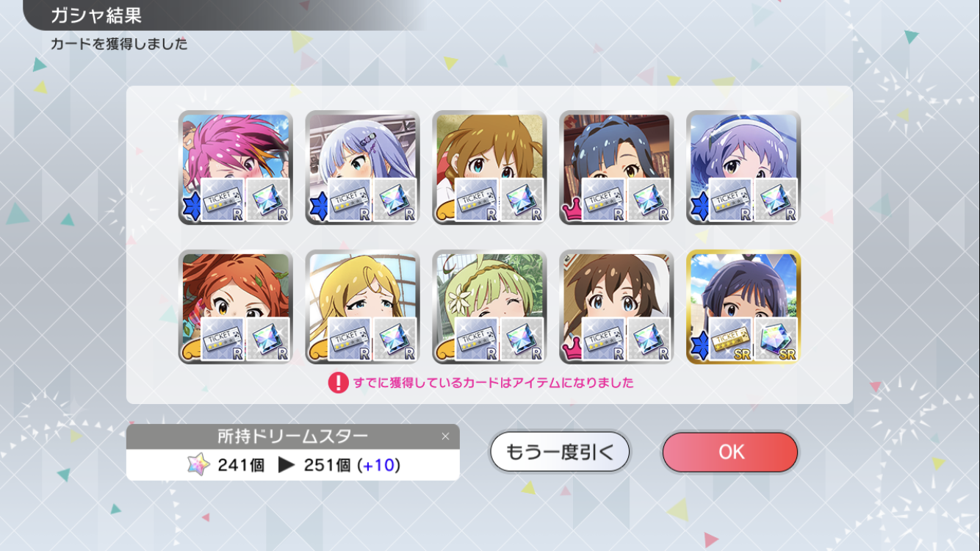Tap the pink crown icon on the bookshelf card
Image resolution: width=980 pixels, height=551 pixels.
[572, 212]
